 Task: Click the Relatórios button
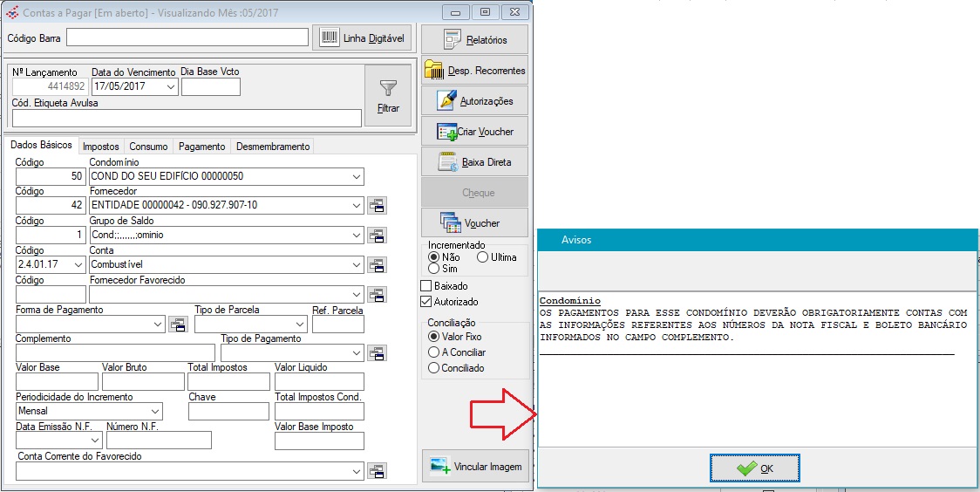tap(475, 40)
